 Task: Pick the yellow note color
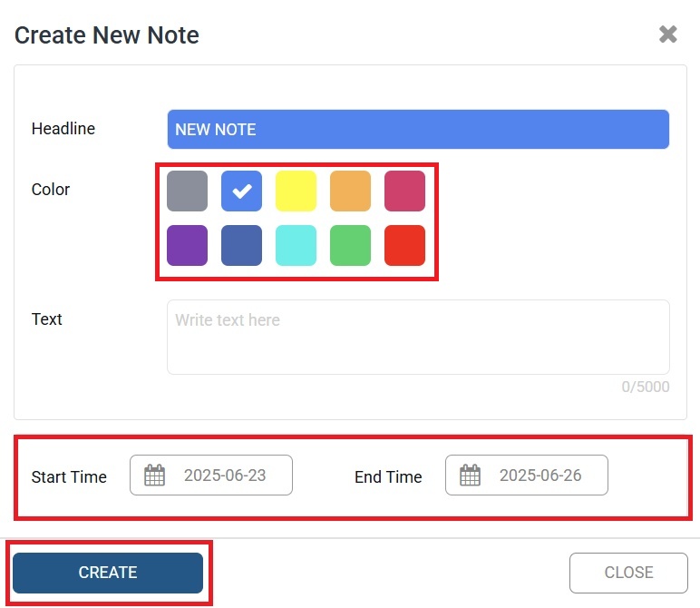click(x=296, y=191)
